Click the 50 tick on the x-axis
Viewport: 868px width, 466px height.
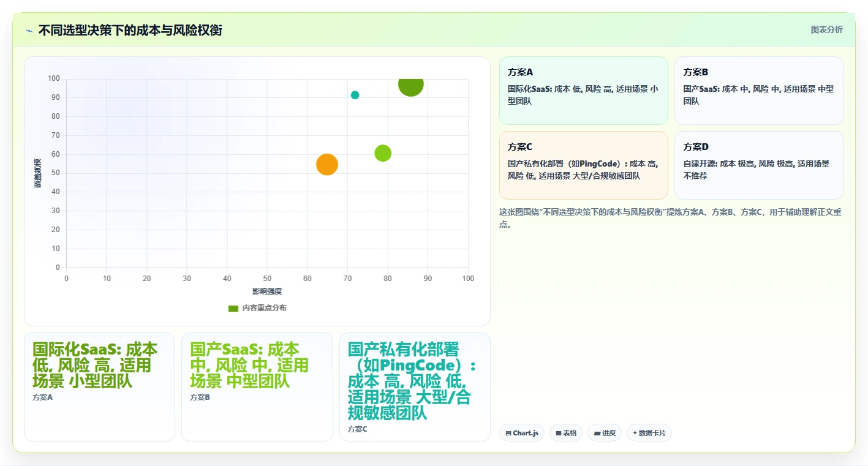(267, 279)
